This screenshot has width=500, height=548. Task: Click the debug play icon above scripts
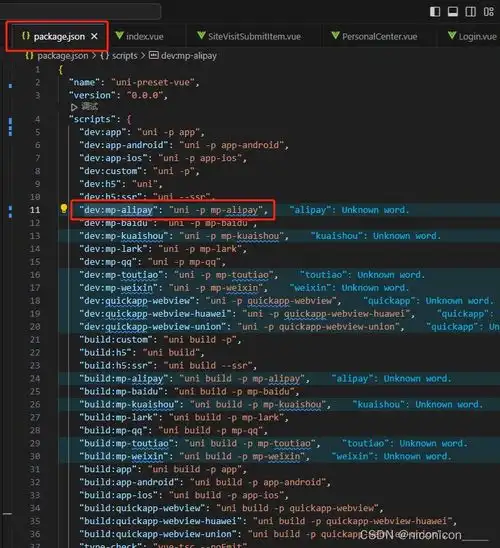coord(74,107)
